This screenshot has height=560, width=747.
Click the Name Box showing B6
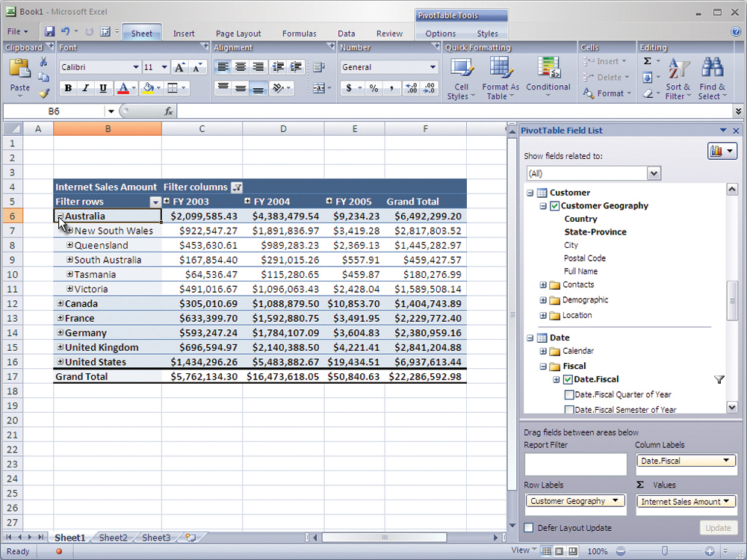54,111
